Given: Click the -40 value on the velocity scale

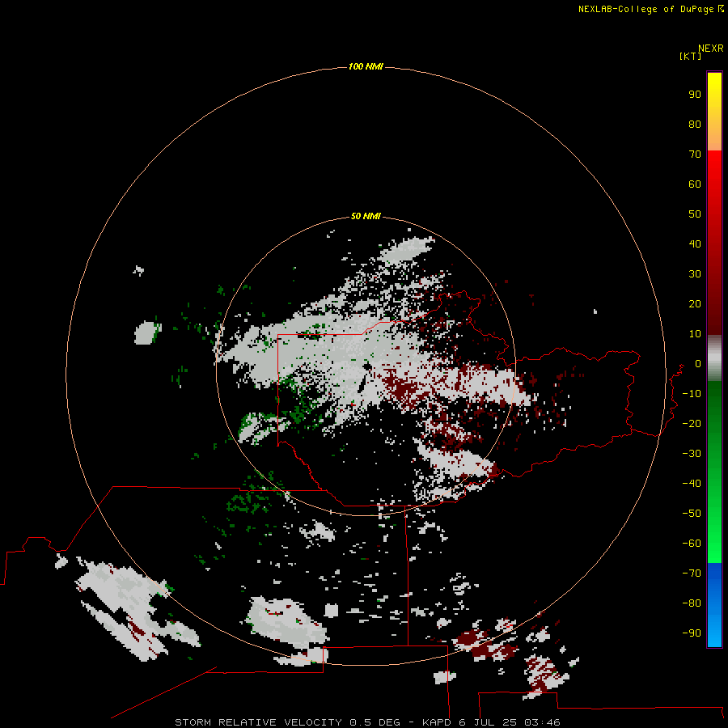Looking at the screenshot, I should 692,484.
